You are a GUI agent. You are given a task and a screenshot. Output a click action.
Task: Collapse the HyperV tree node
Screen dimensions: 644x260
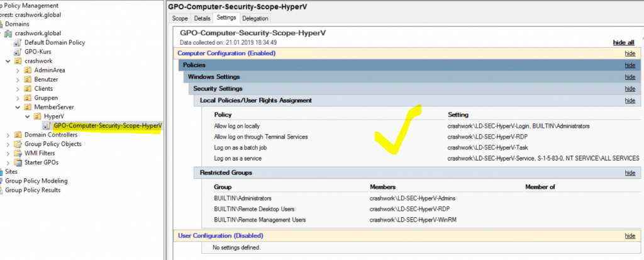(28, 116)
